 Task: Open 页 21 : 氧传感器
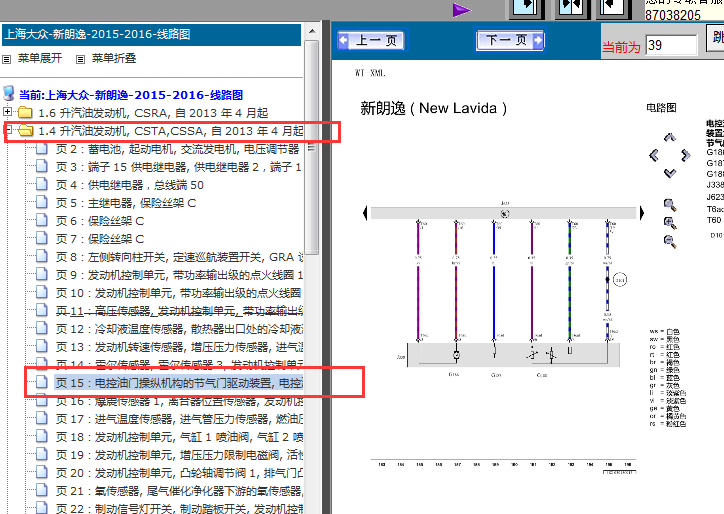[x=179, y=491]
